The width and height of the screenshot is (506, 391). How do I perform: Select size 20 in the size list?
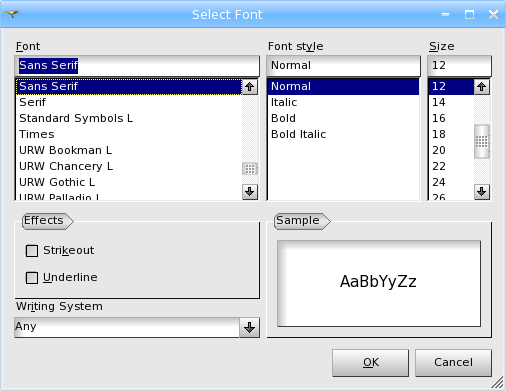[x=451, y=150]
